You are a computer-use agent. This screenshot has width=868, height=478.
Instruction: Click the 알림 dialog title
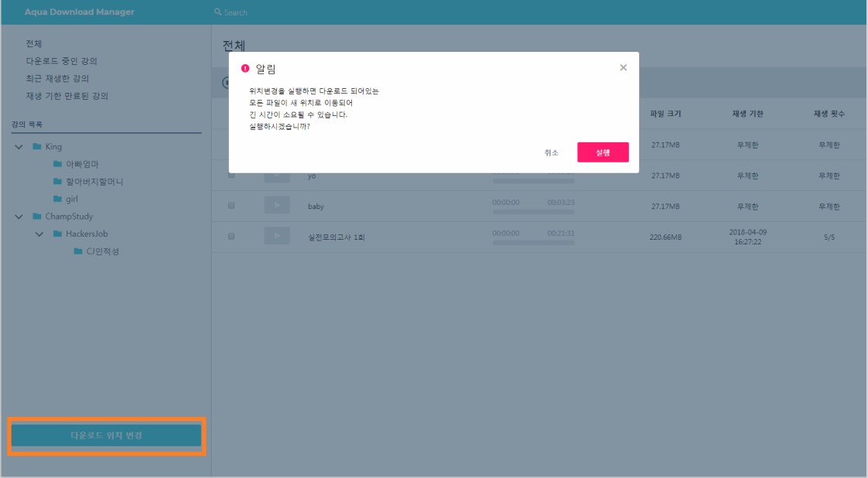click(x=265, y=69)
